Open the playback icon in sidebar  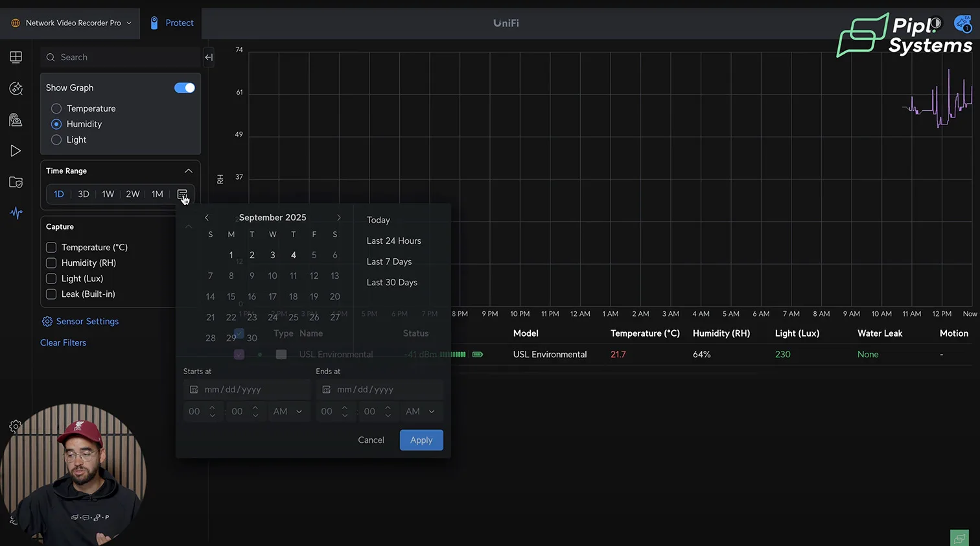16,151
